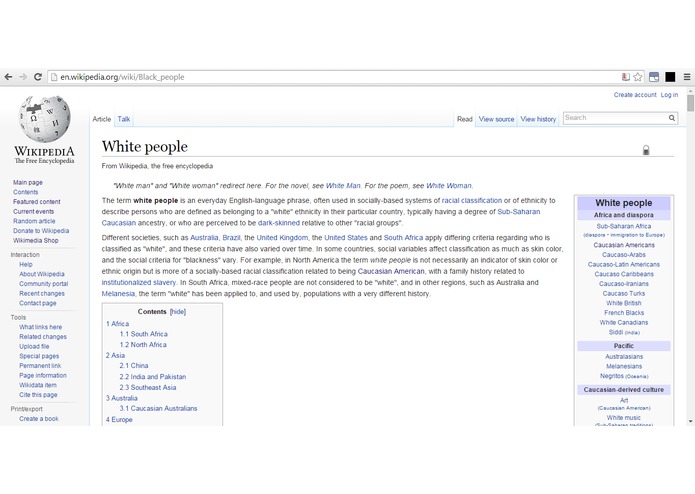Screen dimensions: 695x494
Task: Jump to section 4 Europe
Action: click(119, 420)
